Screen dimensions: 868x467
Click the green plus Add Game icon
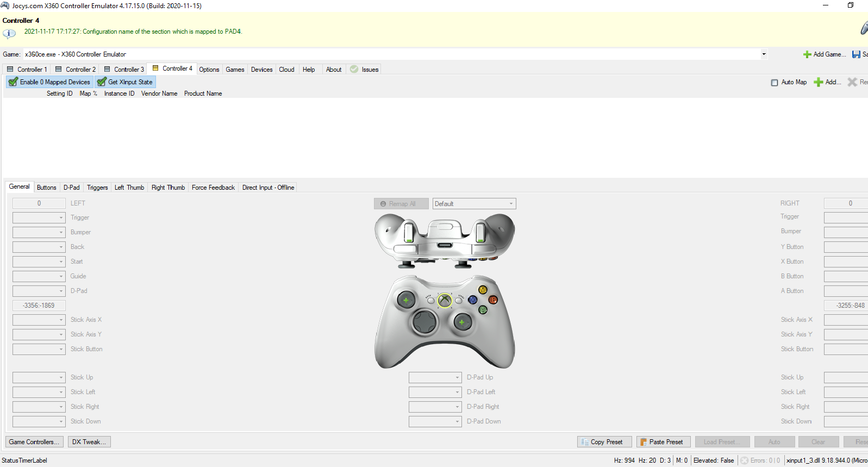[807, 54]
